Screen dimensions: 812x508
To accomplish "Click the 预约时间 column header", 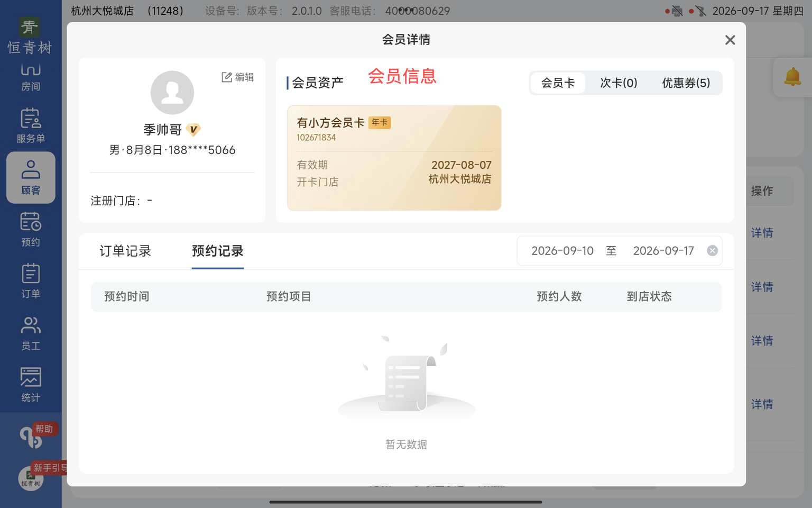I will pos(127,296).
